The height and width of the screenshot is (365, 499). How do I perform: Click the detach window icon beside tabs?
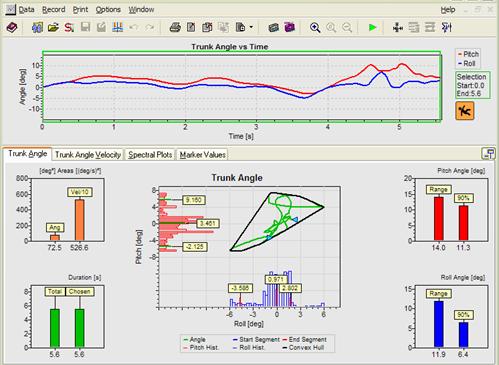[x=488, y=154]
